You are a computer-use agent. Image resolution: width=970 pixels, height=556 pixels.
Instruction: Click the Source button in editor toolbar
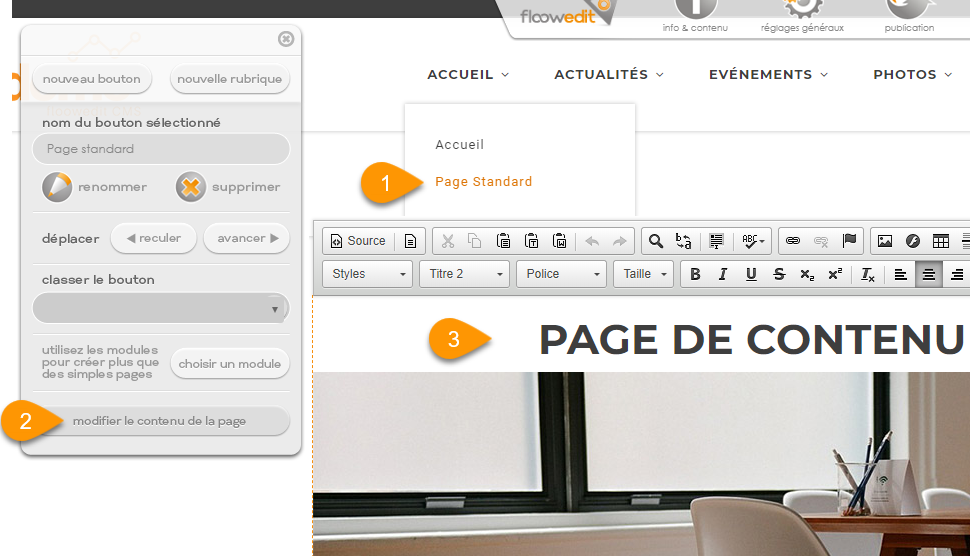point(358,241)
